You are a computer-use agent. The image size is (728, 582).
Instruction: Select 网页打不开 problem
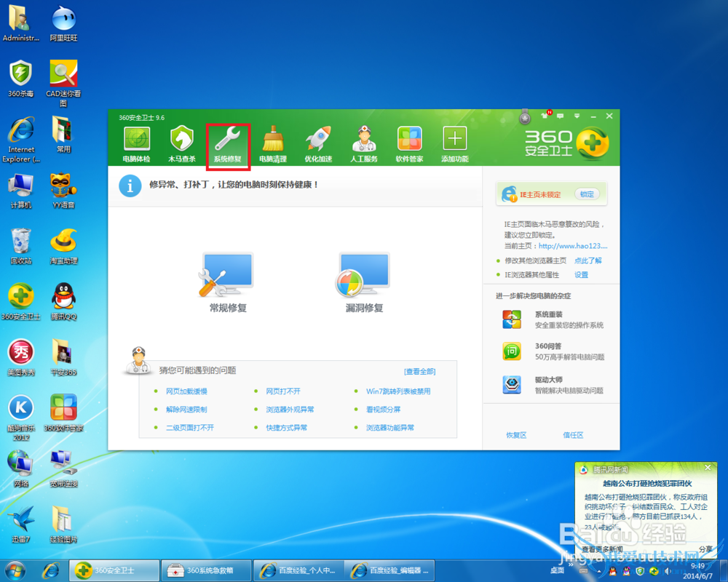coord(282,391)
